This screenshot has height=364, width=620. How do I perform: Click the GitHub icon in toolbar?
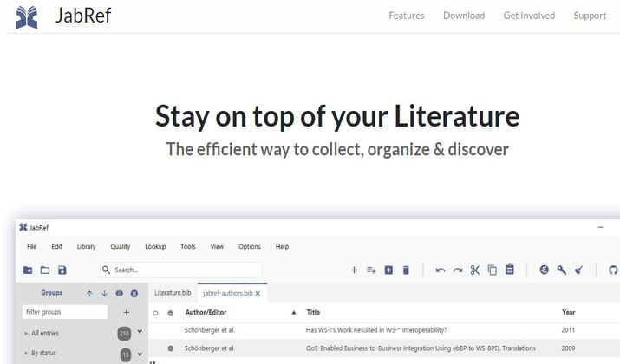click(x=613, y=270)
